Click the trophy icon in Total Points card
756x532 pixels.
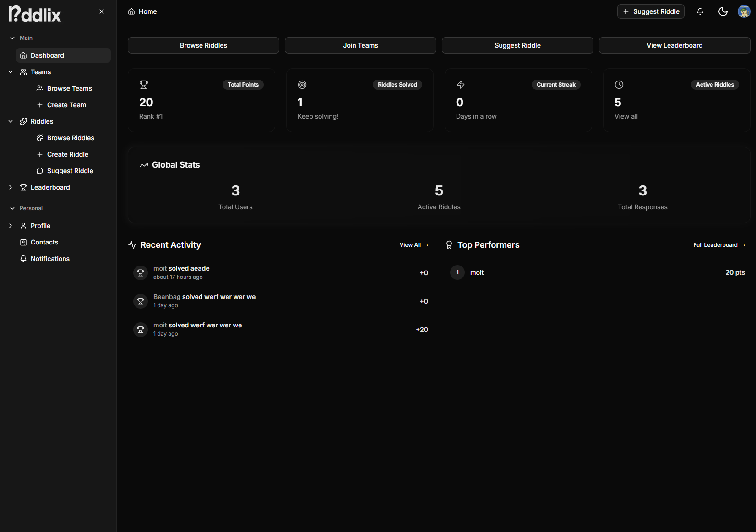tap(144, 85)
